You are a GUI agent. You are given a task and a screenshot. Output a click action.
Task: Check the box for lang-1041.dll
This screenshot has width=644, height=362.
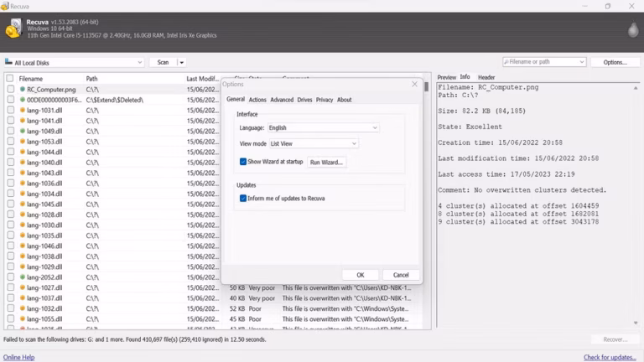[11, 121]
